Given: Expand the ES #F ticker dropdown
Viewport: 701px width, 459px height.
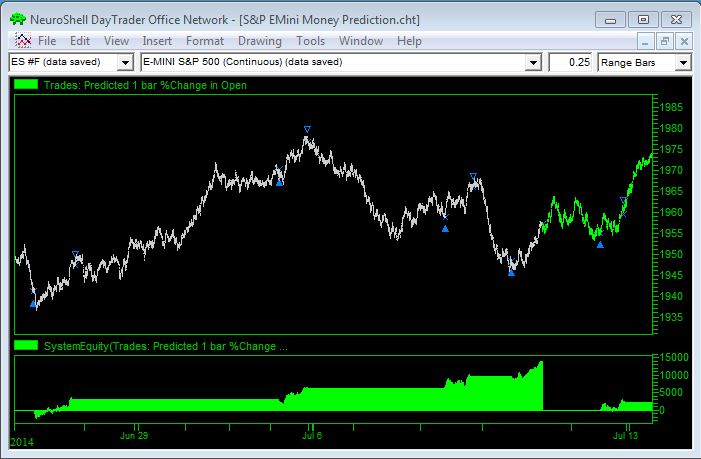Looking at the screenshot, I should (x=126, y=63).
